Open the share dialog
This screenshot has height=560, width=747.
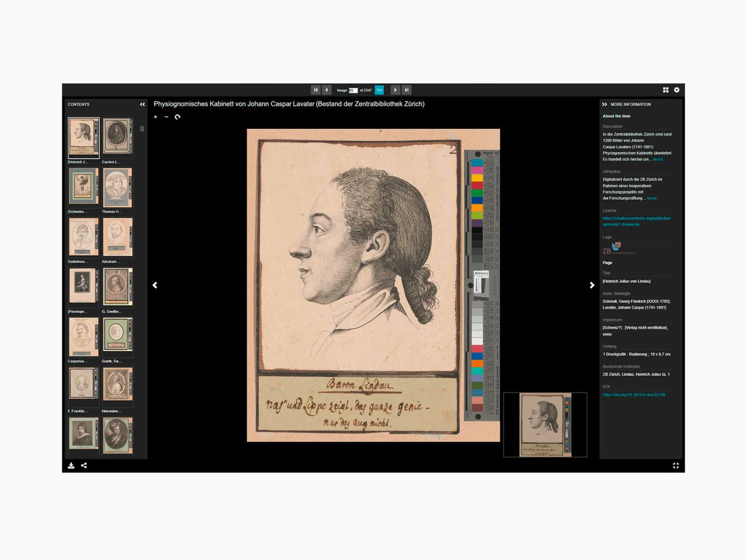pyautogui.click(x=84, y=465)
